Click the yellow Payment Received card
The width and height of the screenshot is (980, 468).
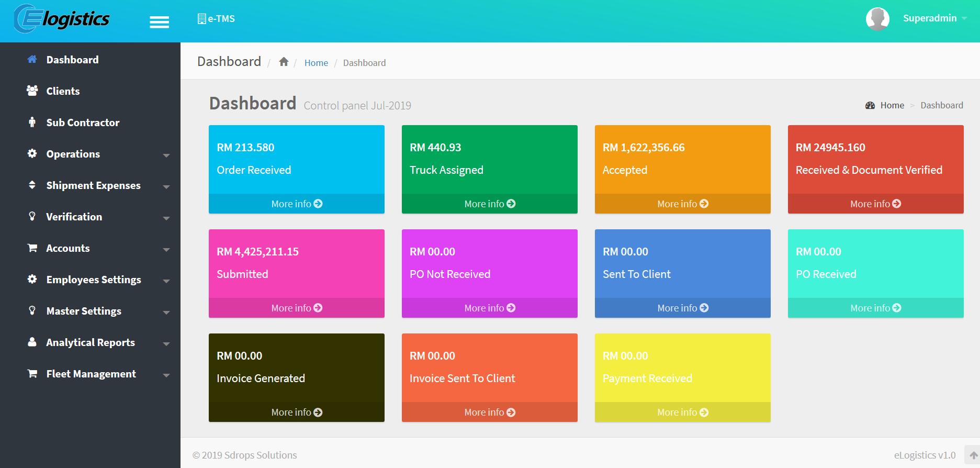[682, 367]
